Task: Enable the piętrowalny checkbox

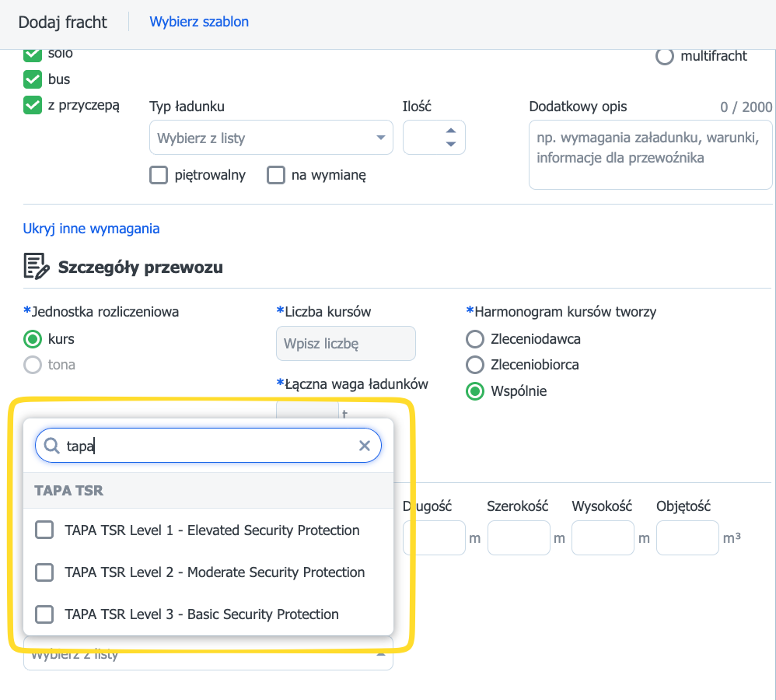Action: pos(159,175)
